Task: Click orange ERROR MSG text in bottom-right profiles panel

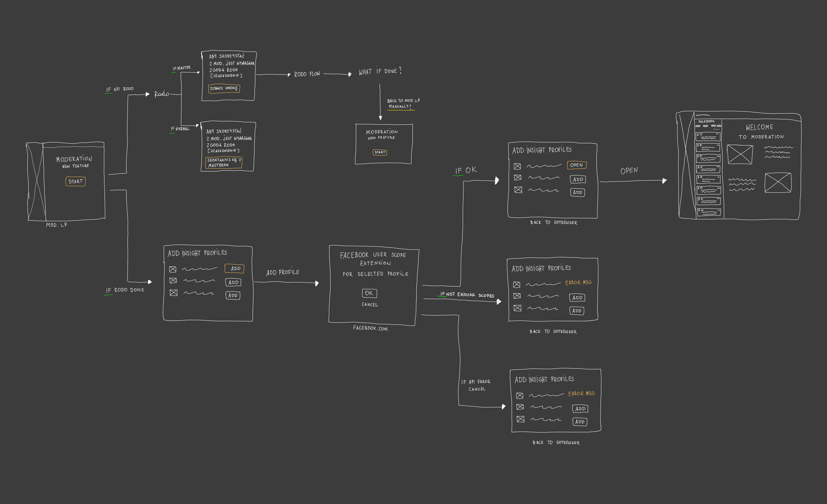Action: tap(581, 394)
